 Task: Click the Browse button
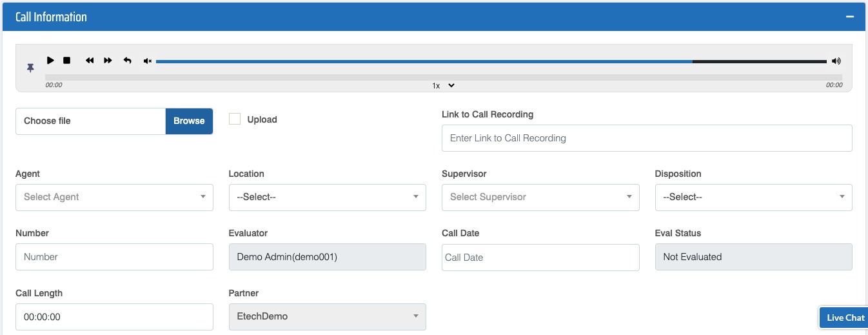[x=189, y=121]
